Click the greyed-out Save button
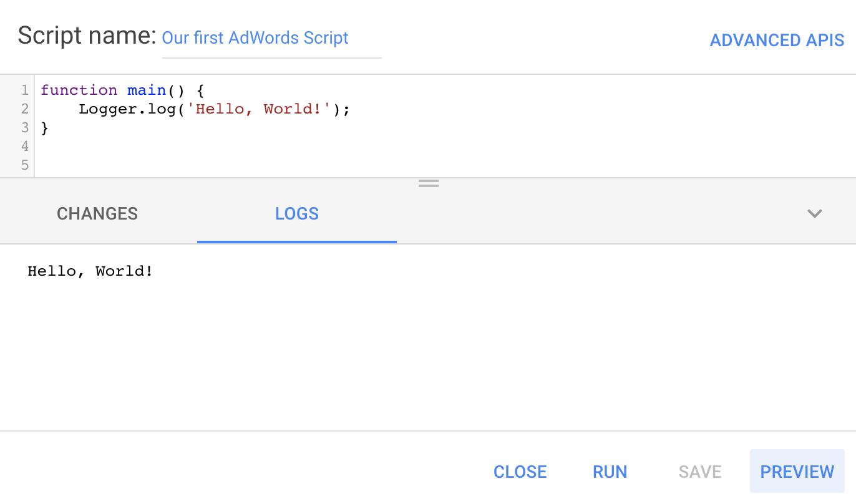This screenshot has height=504, width=856. click(700, 472)
